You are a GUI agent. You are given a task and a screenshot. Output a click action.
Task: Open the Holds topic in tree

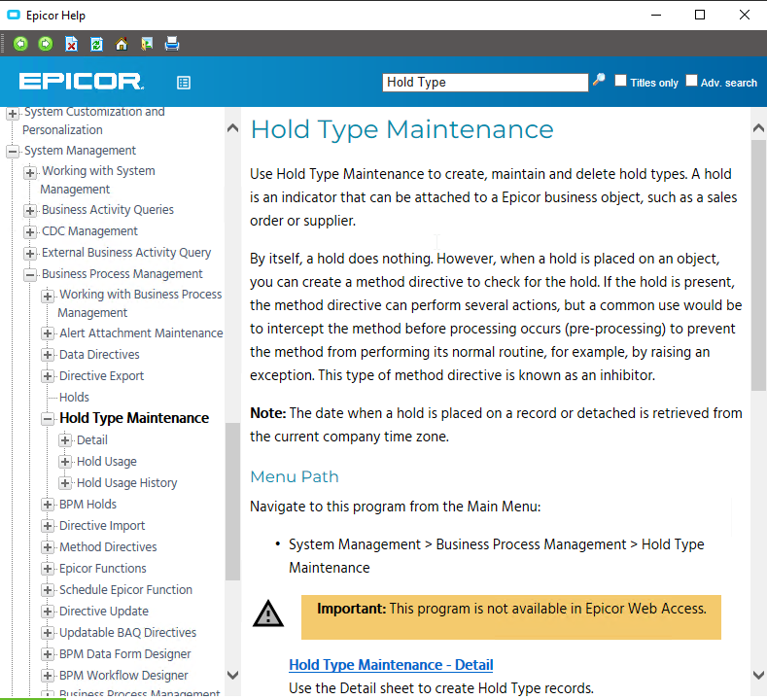(74, 398)
